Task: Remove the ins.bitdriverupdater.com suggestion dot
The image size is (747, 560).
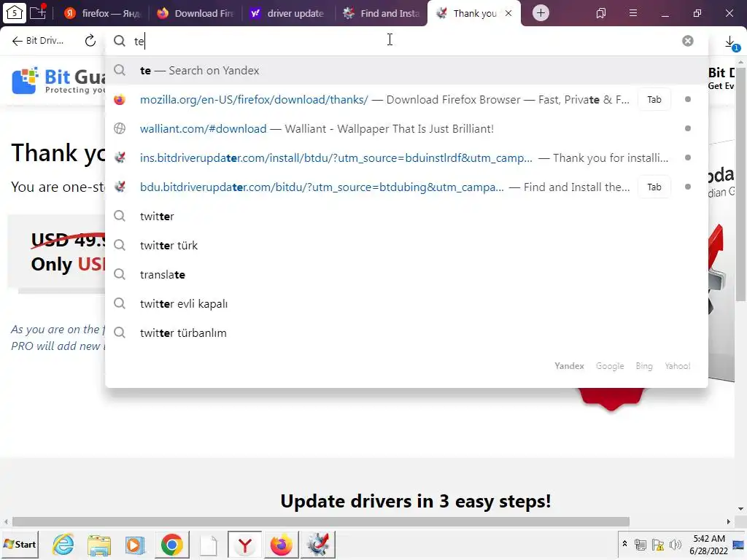Action: (687, 157)
